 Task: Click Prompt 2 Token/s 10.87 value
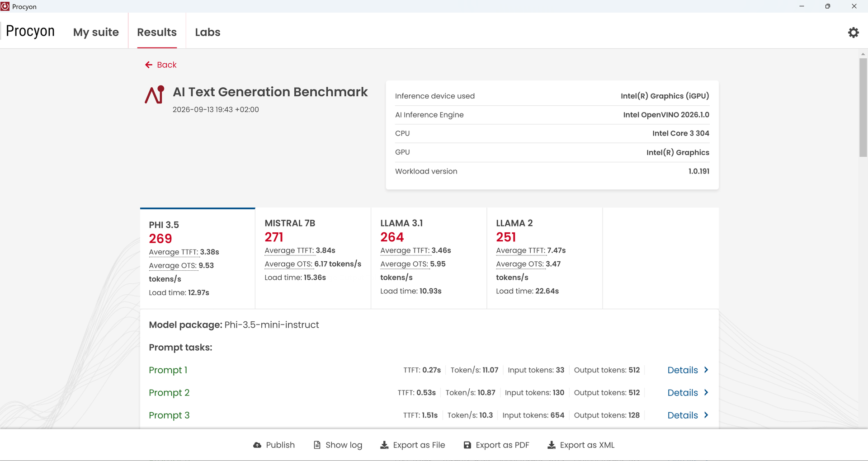pyautogui.click(x=486, y=392)
